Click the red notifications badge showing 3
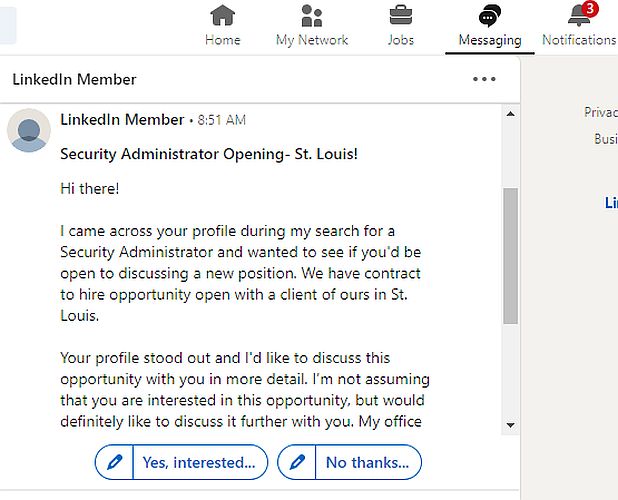 point(590,8)
